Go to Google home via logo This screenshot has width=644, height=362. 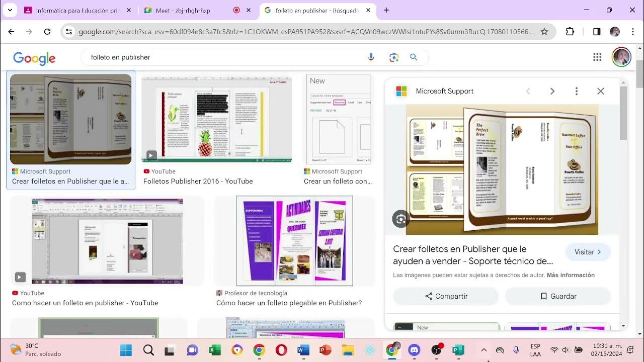tap(34, 58)
